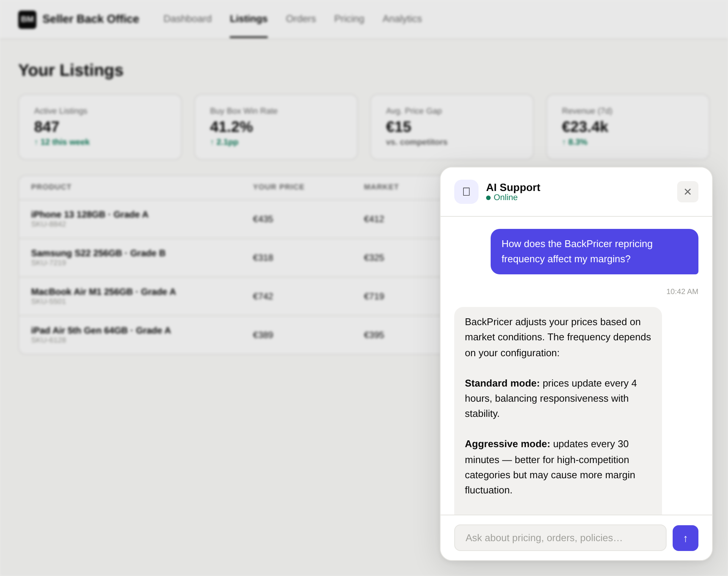Select the iPhone 13 128GB listing row
The width and height of the screenshot is (728, 576).
pyautogui.click(x=227, y=219)
